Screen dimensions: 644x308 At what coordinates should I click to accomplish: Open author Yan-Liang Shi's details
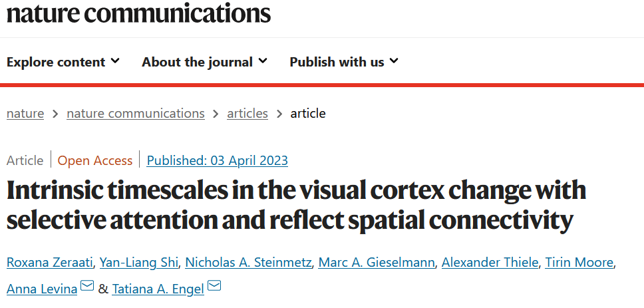click(138, 263)
